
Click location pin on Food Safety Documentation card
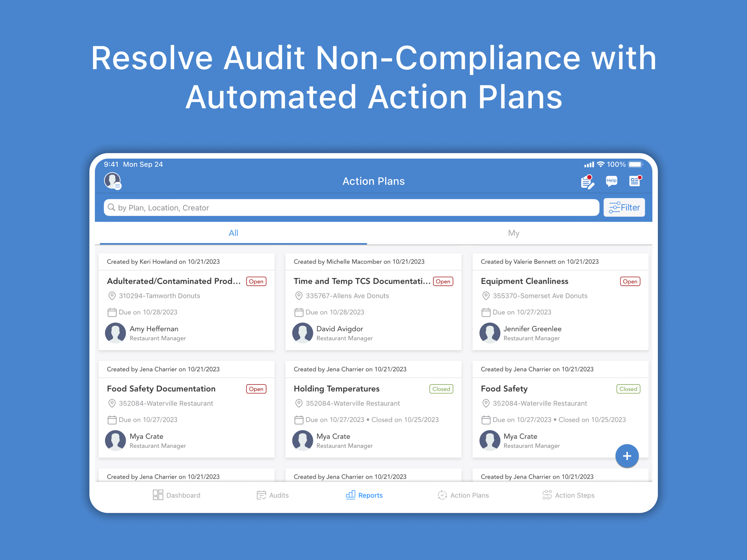(112, 403)
